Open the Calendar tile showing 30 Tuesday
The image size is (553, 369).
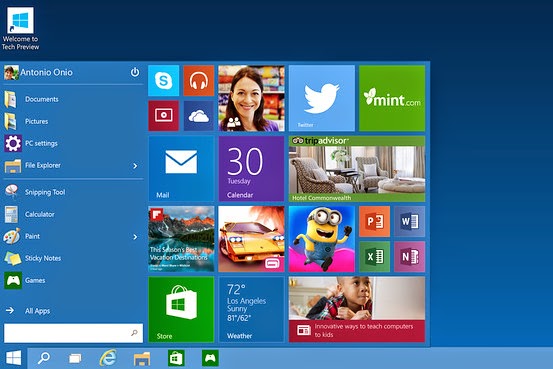coord(251,169)
